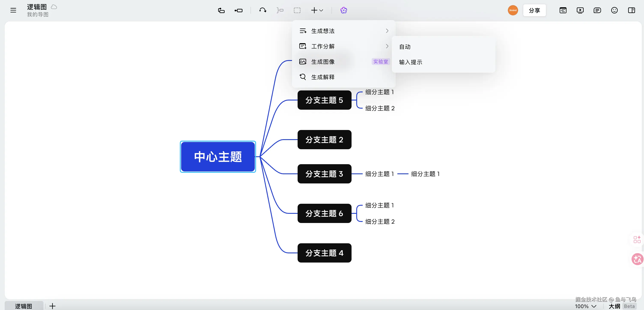
Task: Add a new sheet with plus
Action: pos(52,306)
